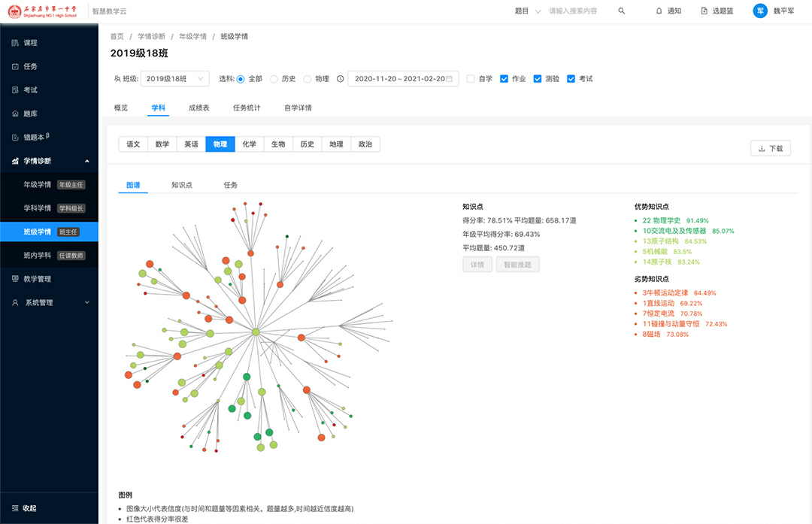
Task: Open the 题目 search type dropdown
Action: point(527,11)
